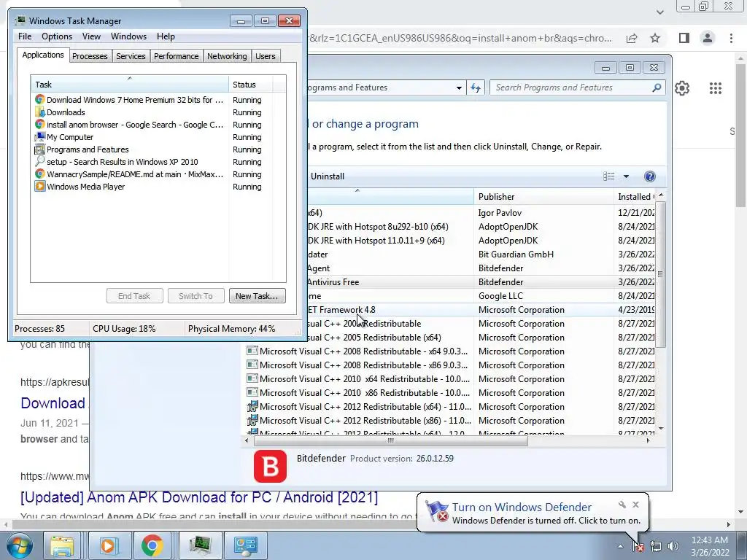747x560 pixels.
Task: Open Task Manager taskbar icon
Action: tap(200, 545)
